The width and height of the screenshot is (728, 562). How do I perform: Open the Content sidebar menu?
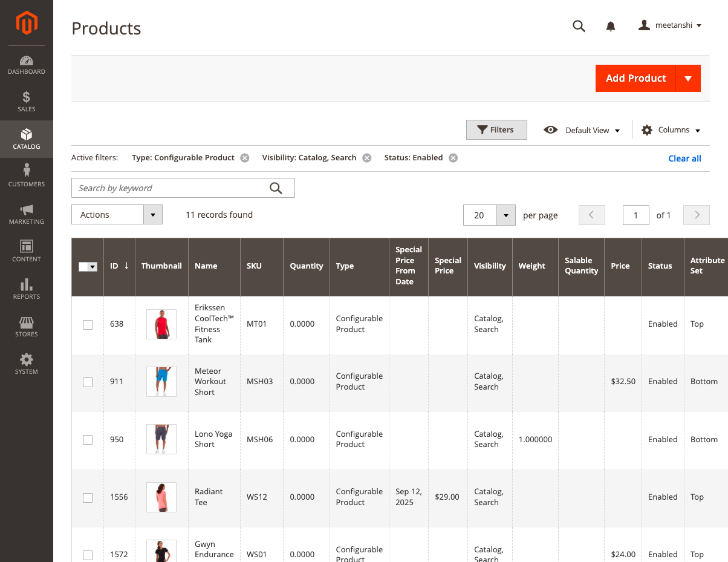27,252
